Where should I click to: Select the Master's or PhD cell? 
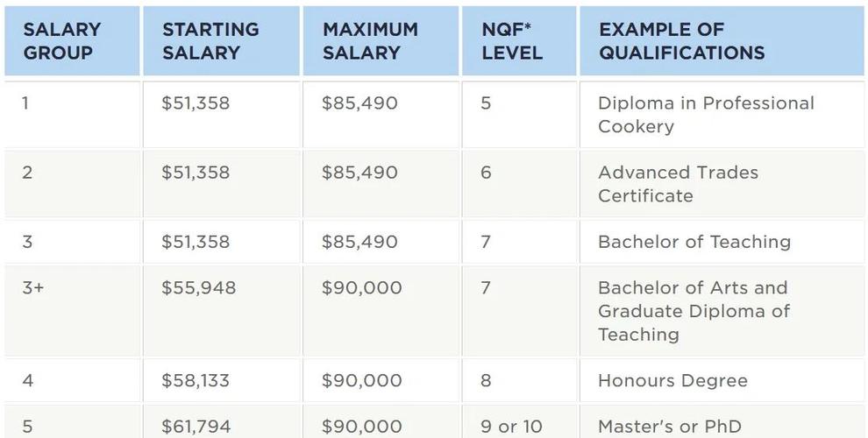[669, 427]
